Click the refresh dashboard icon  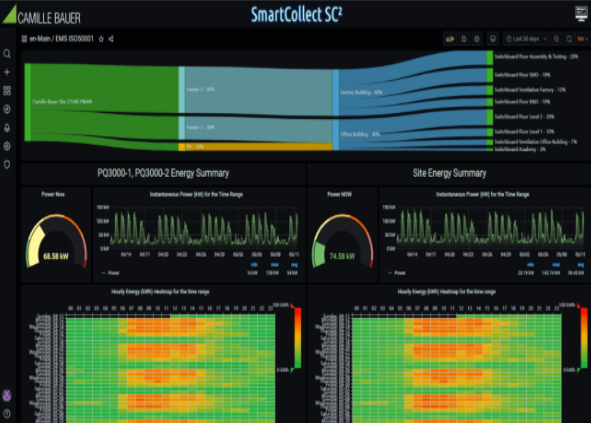click(569, 39)
